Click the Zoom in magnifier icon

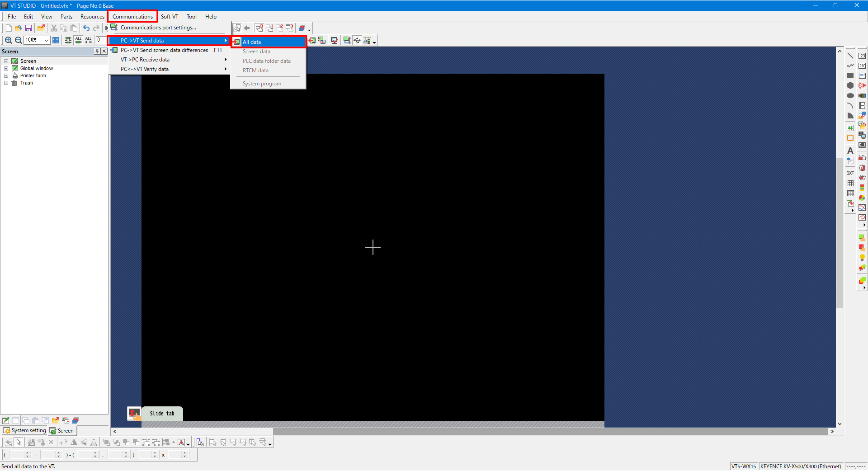click(8, 40)
